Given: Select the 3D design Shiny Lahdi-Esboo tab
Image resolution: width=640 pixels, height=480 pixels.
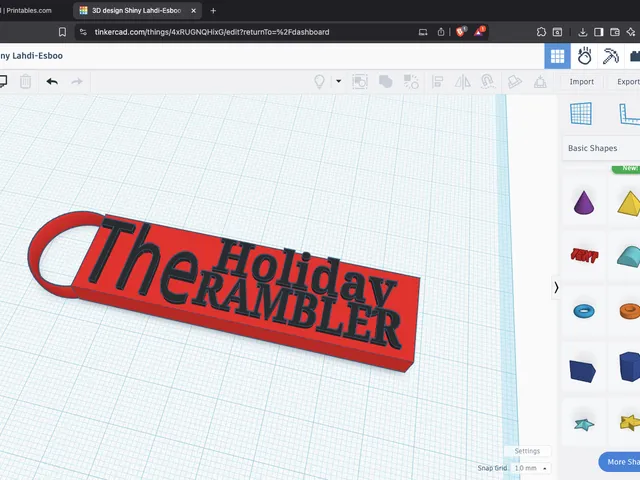Looking at the screenshot, I should 137,11.
